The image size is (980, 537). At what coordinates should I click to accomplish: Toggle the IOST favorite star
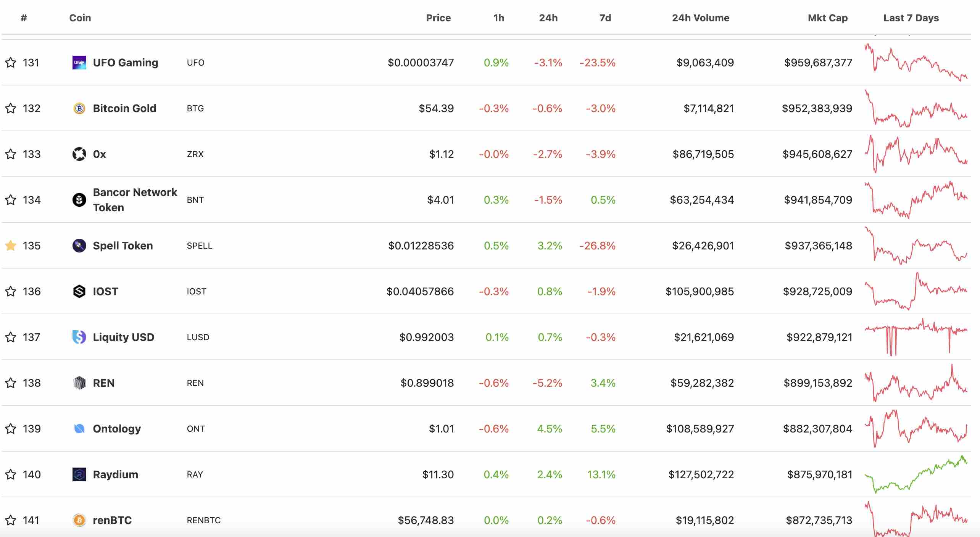tap(11, 291)
